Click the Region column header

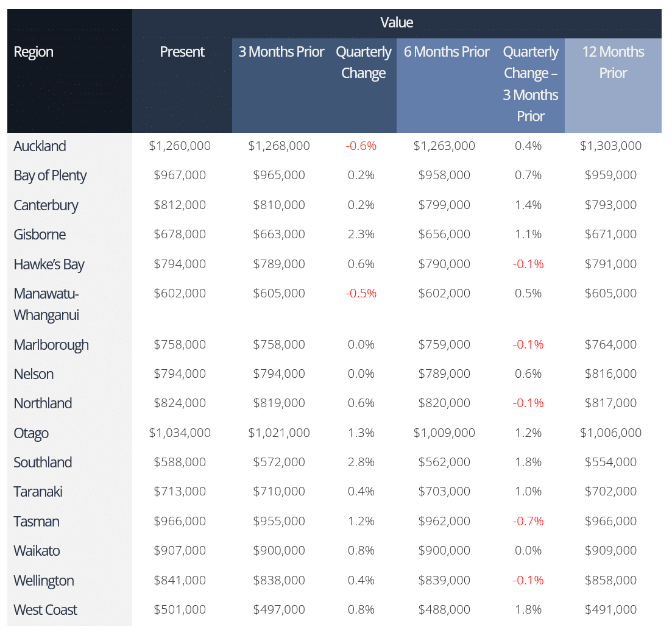[34, 52]
